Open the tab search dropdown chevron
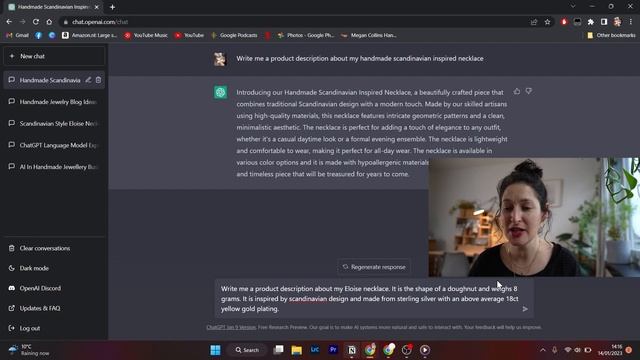Screen dimensions: 640x360 (x=573, y=7)
